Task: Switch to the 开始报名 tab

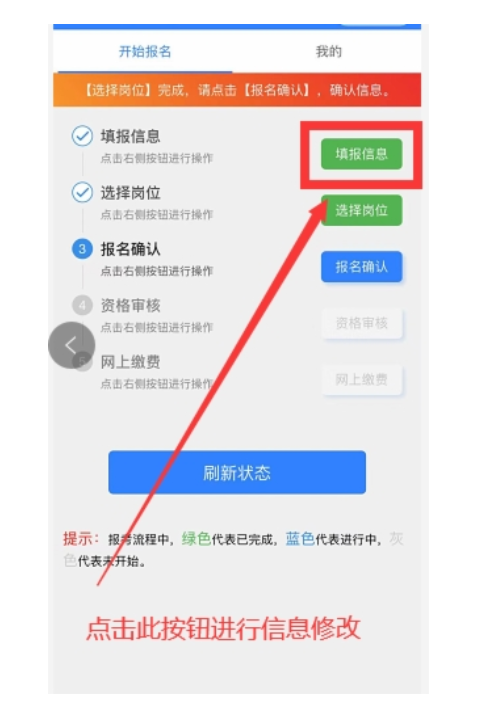Action: 145,51
